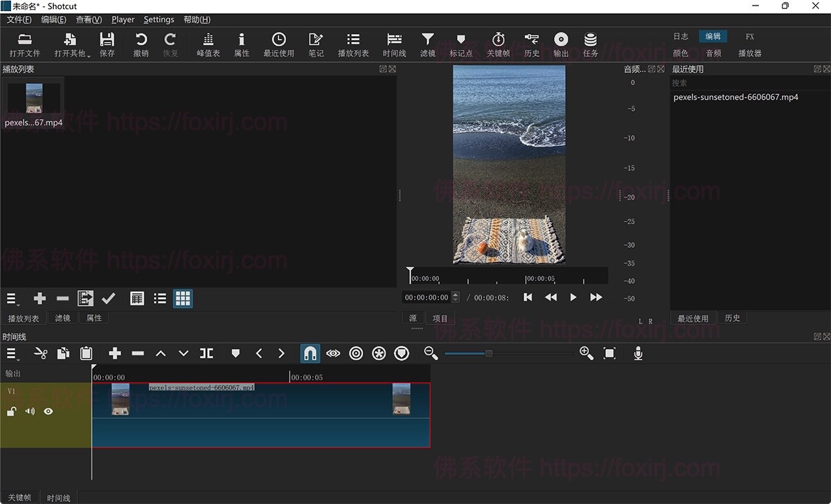
Task: Mute the V1 track speaker icon
Action: pos(28,411)
